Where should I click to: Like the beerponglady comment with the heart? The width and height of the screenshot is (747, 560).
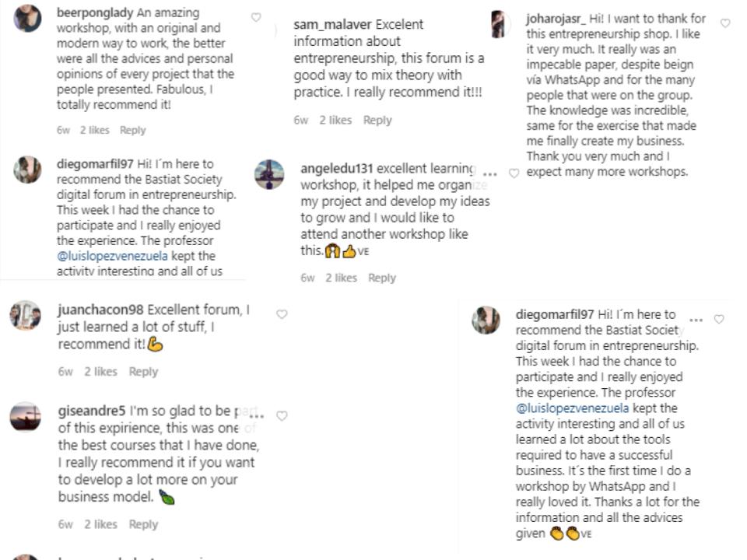click(256, 17)
